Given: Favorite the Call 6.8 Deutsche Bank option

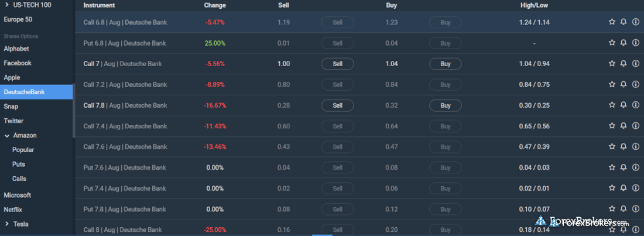Looking at the screenshot, I should tap(612, 22).
